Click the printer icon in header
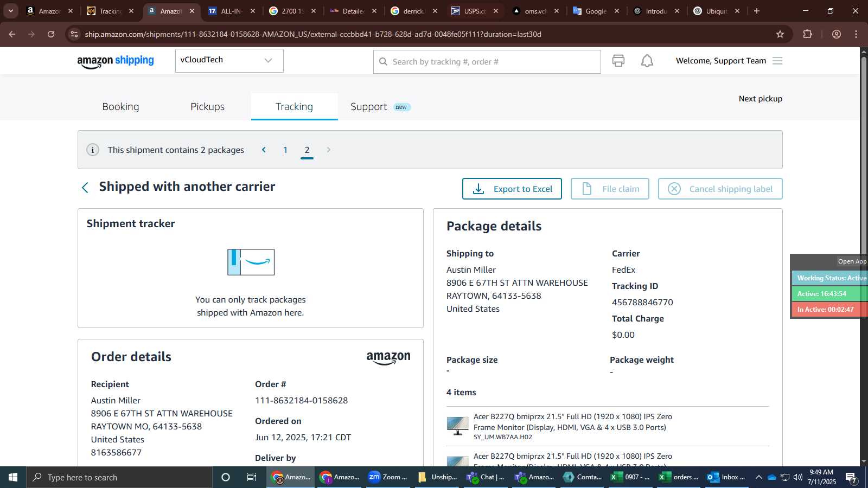Screen dimensions: 868x488 (x=618, y=61)
